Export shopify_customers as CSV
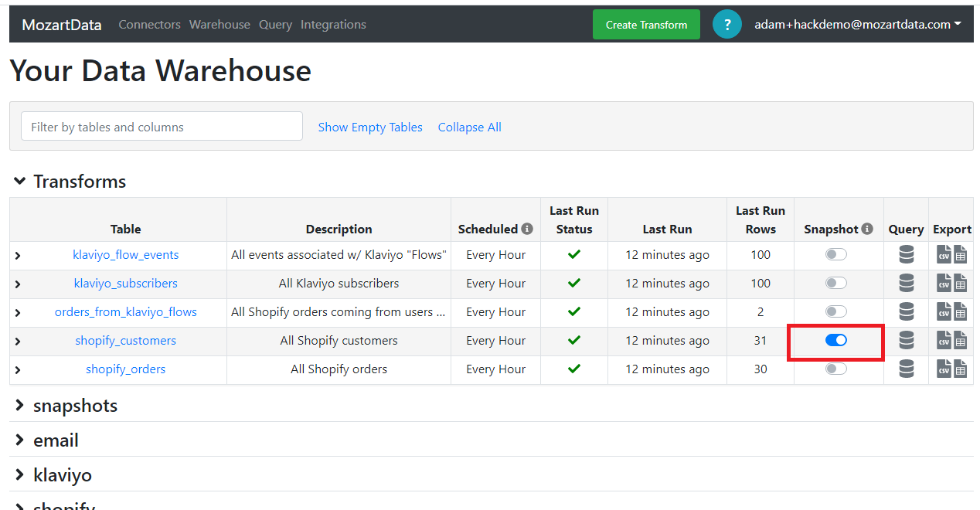 944,340
